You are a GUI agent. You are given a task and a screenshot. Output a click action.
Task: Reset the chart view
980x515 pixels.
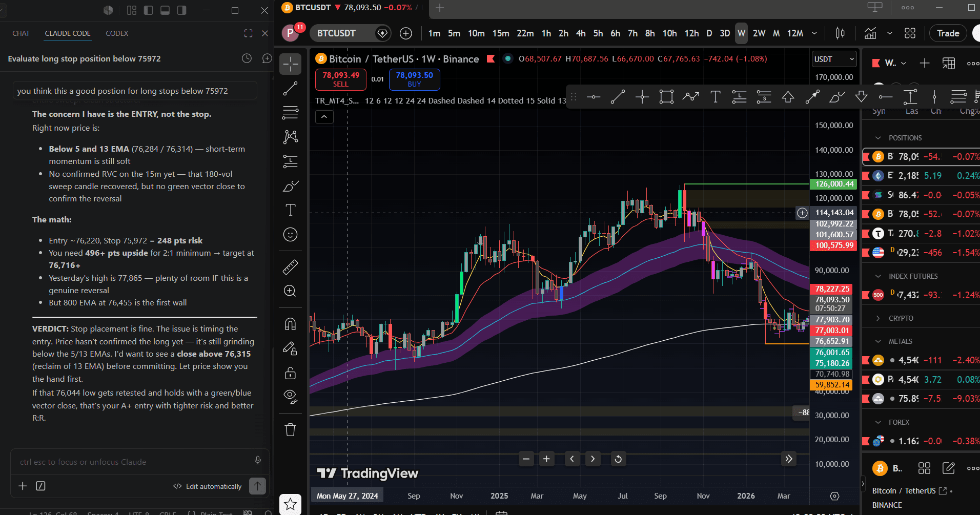coord(618,459)
